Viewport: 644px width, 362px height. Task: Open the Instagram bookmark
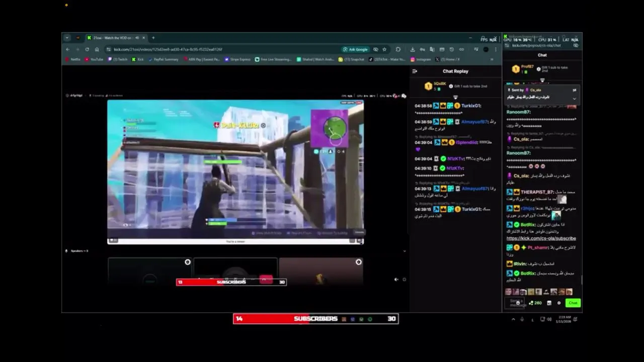click(x=421, y=59)
